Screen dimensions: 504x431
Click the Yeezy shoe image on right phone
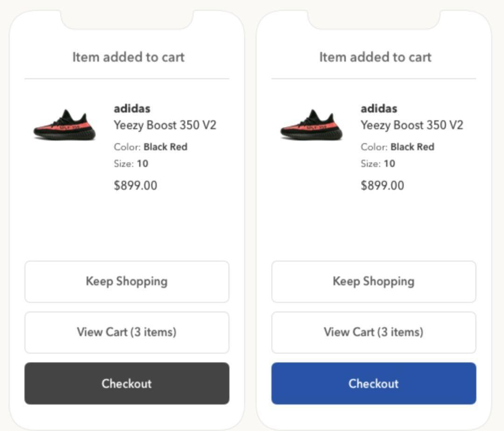tap(311, 125)
